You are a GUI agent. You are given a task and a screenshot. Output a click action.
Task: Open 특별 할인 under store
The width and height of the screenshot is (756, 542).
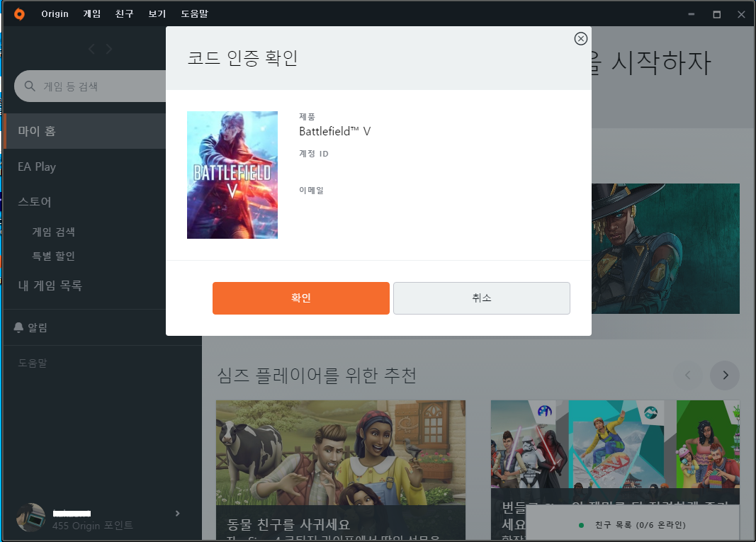coord(54,256)
